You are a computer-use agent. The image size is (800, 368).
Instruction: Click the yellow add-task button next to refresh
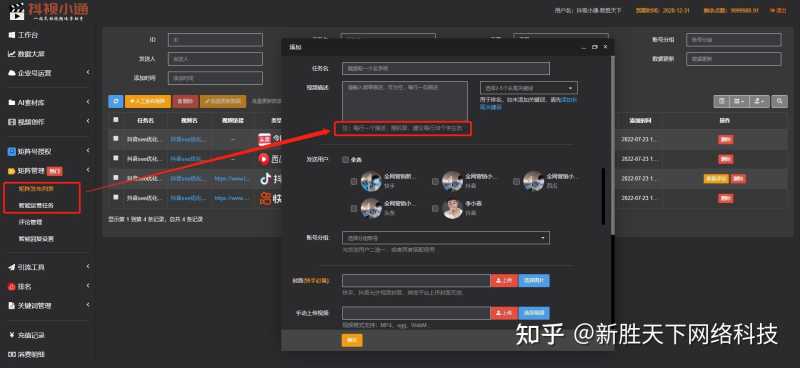click(147, 101)
